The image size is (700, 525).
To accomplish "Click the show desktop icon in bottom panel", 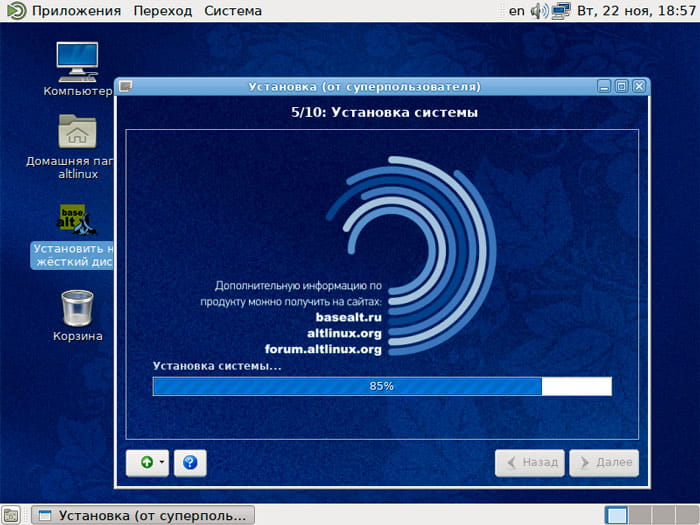I will (x=11, y=515).
